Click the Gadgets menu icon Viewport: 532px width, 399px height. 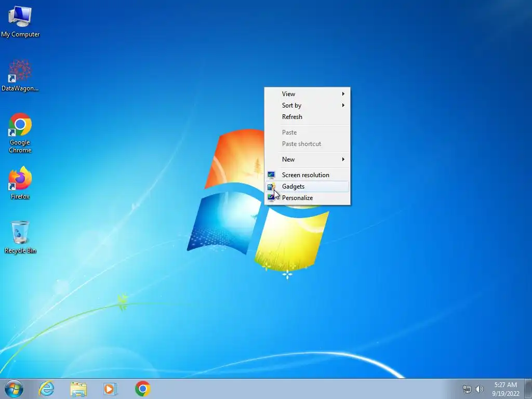[271, 187]
